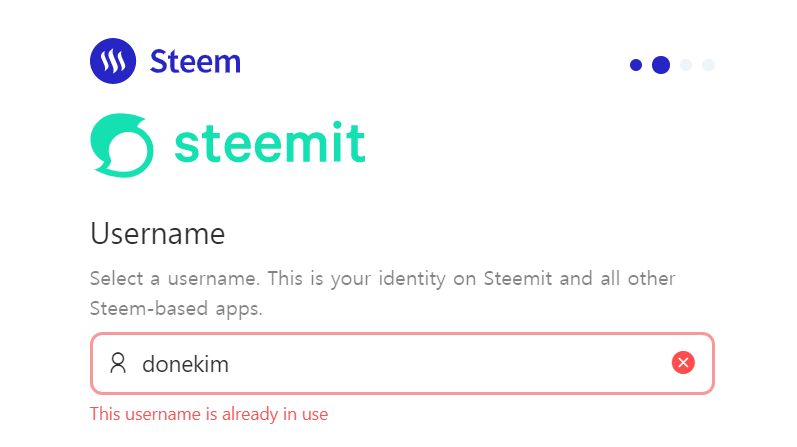Click the round blue Steem logo icon
Viewport: 797px width, 447px height.
[113, 61]
